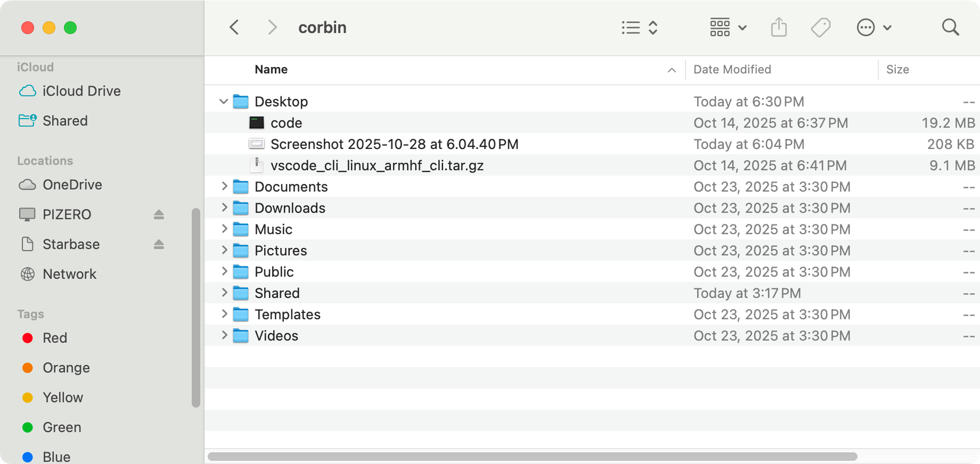The image size is (980, 464).
Task: Select the Red tag
Action: (55, 338)
